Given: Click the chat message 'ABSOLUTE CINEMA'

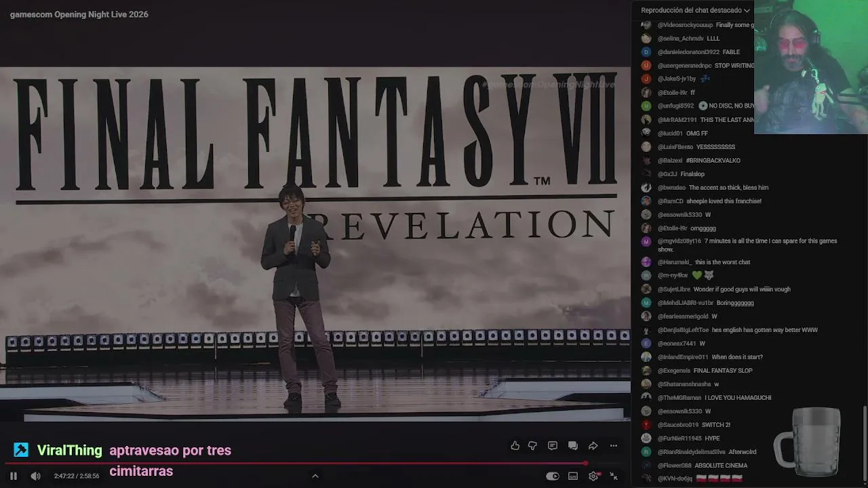Looking at the screenshot, I should pyautogui.click(x=721, y=466).
